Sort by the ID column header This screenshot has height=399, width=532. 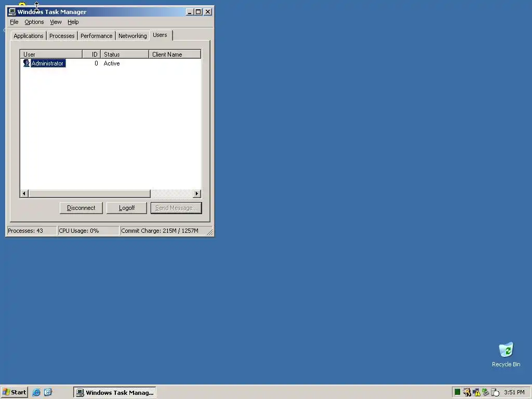tap(91, 54)
